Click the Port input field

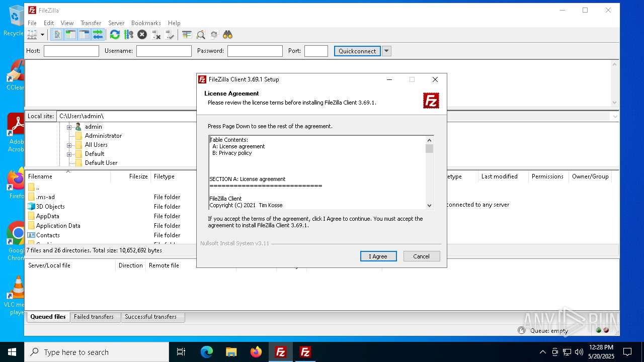[316, 51]
